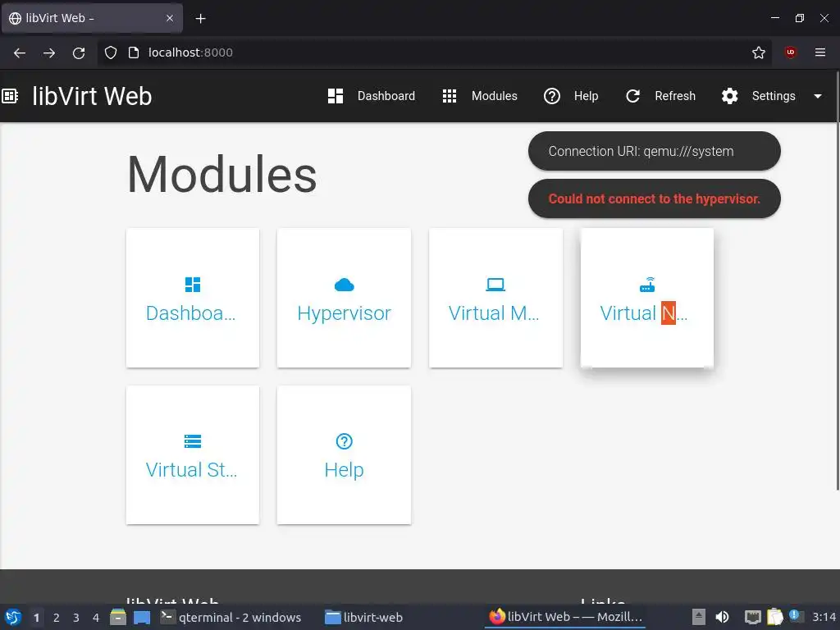Click the update notification tray icon
840x630 pixels.
(x=796, y=616)
